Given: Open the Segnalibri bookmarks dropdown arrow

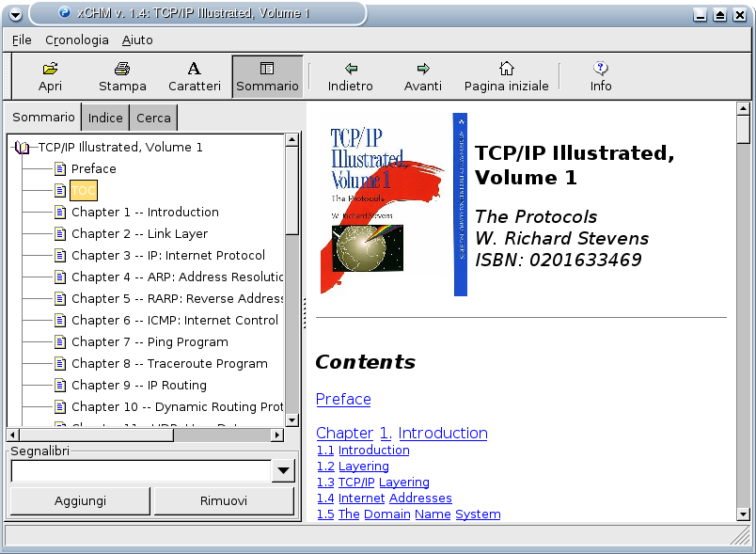Looking at the screenshot, I should click(x=284, y=470).
